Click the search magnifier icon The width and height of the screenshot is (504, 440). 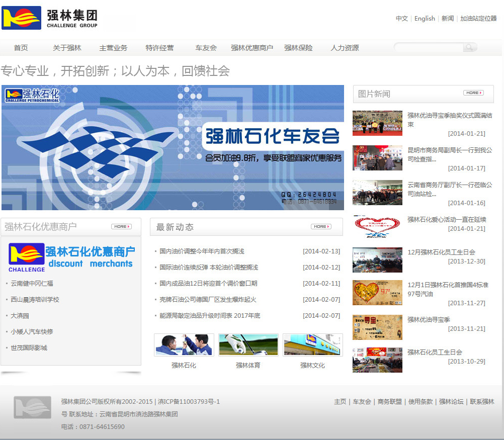pyautogui.click(x=469, y=48)
